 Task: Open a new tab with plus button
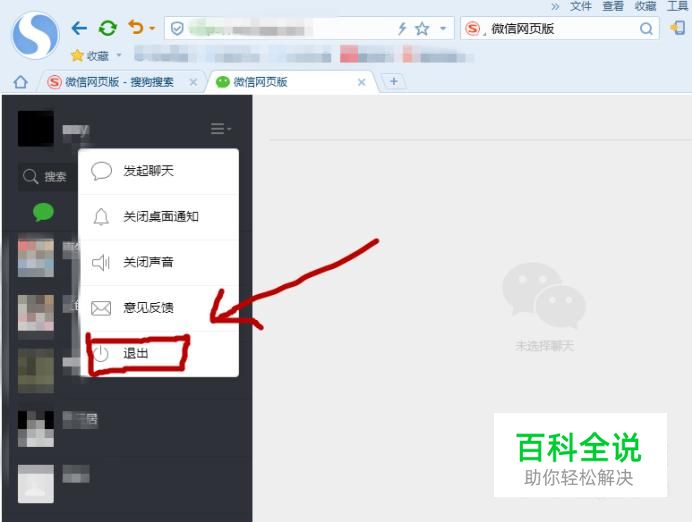coord(394,81)
